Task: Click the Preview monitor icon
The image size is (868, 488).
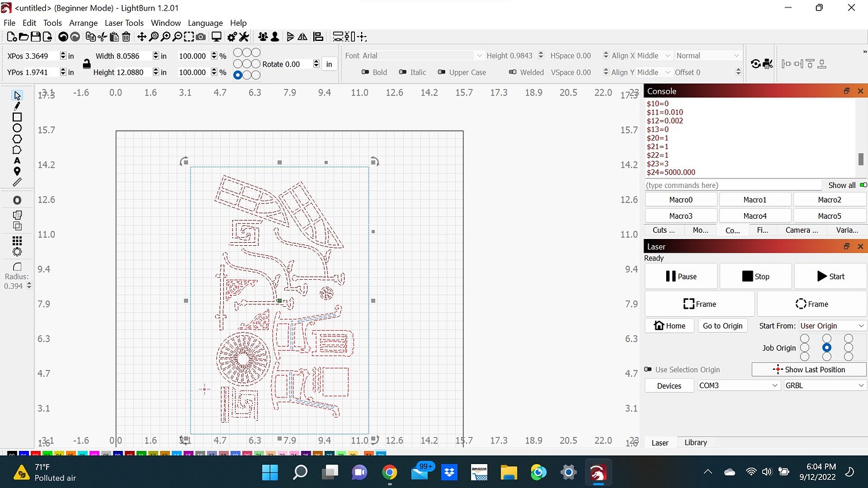Action: pyautogui.click(x=216, y=37)
